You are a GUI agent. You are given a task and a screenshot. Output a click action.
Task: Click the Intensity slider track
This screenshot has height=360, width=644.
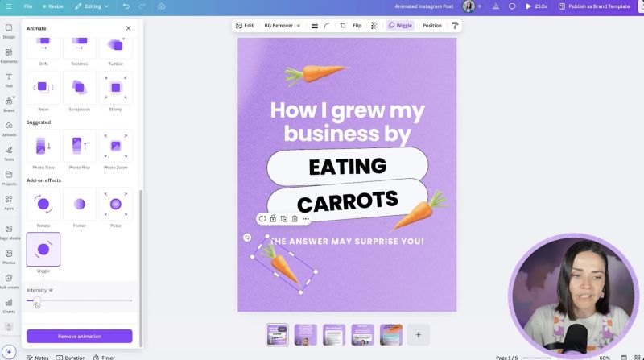[x=79, y=300]
